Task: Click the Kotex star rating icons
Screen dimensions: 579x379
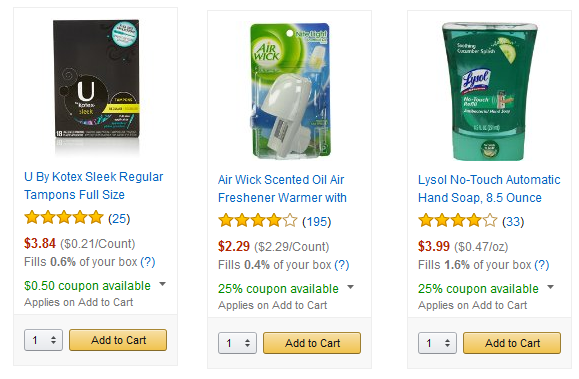Action: pyautogui.click(x=64, y=218)
